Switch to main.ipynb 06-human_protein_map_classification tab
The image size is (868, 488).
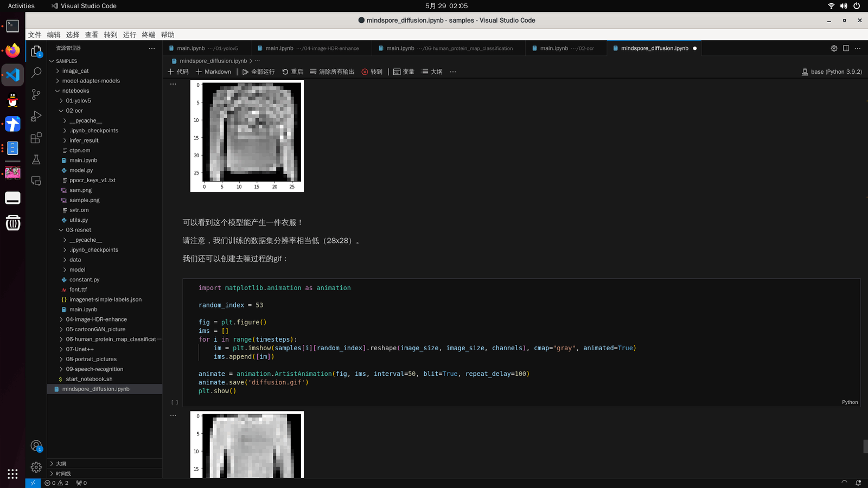[449, 48]
